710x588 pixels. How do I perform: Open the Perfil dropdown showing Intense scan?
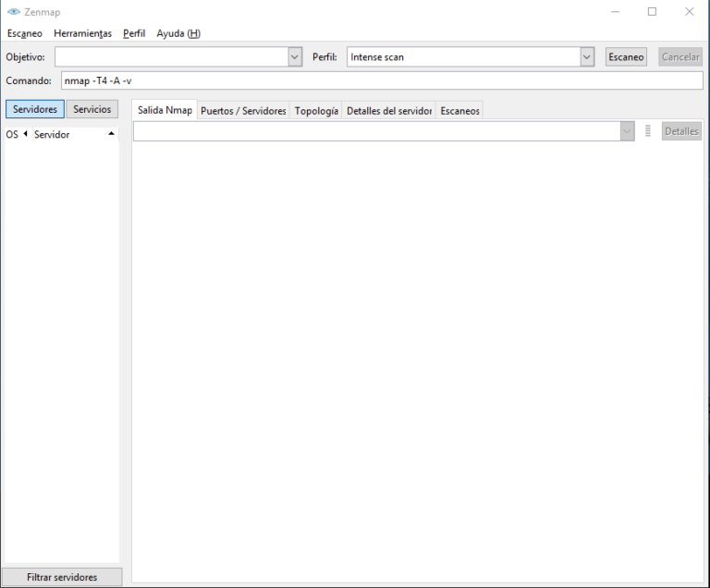click(x=471, y=57)
